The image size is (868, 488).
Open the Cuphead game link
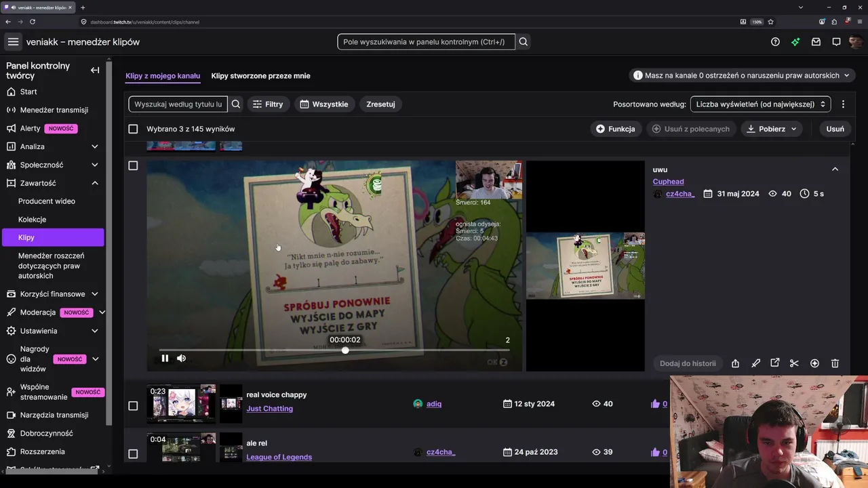coord(668,182)
